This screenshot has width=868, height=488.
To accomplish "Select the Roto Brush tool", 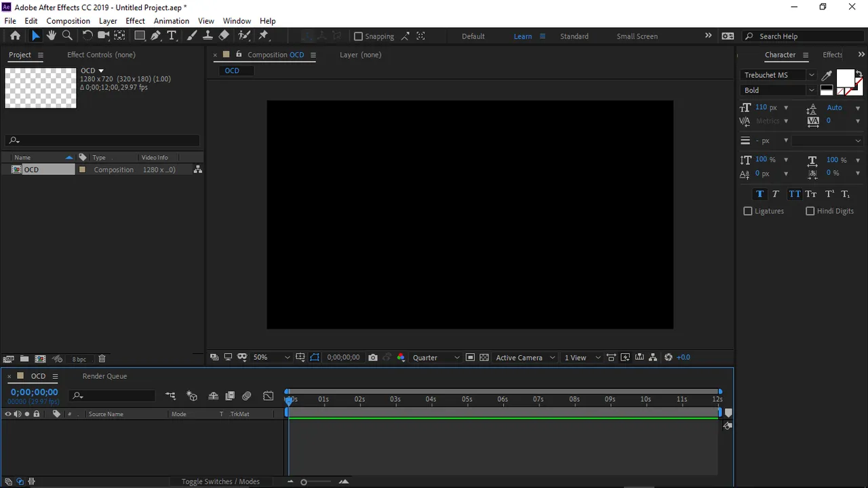I will click(244, 36).
